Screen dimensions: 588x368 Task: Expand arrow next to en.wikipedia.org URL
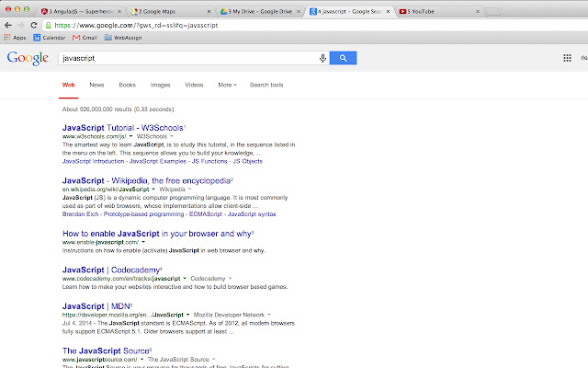153,190
